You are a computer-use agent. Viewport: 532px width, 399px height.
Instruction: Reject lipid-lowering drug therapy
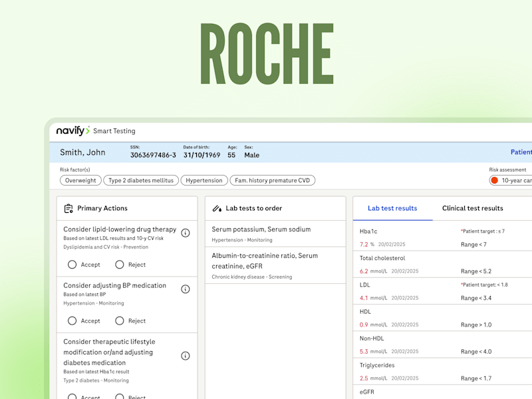point(120,265)
